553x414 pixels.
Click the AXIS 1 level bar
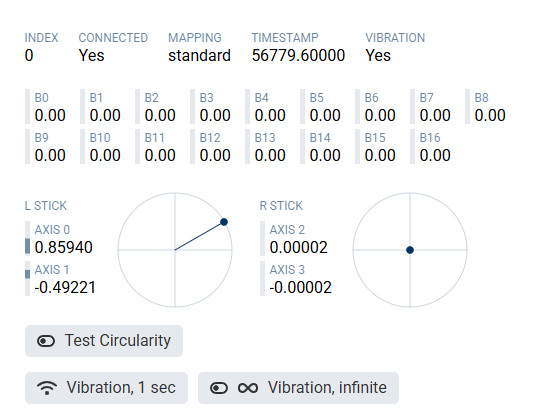(x=28, y=278)
